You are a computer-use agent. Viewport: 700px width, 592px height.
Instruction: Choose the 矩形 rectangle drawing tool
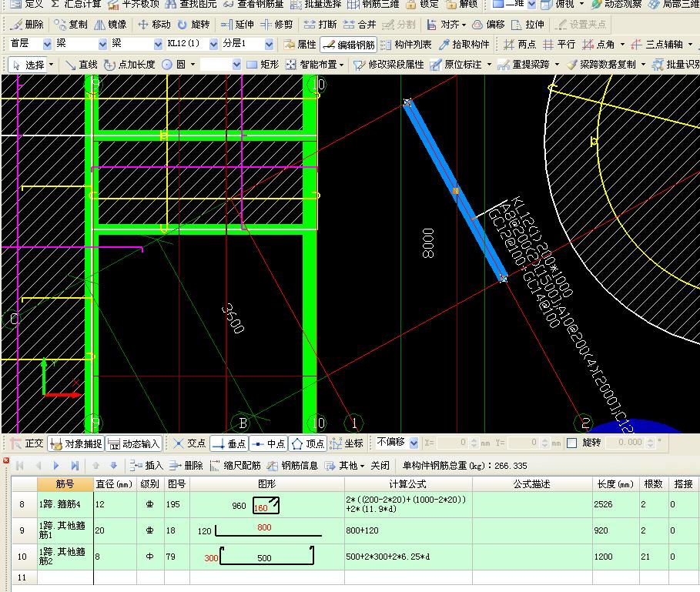click(263, 65)
